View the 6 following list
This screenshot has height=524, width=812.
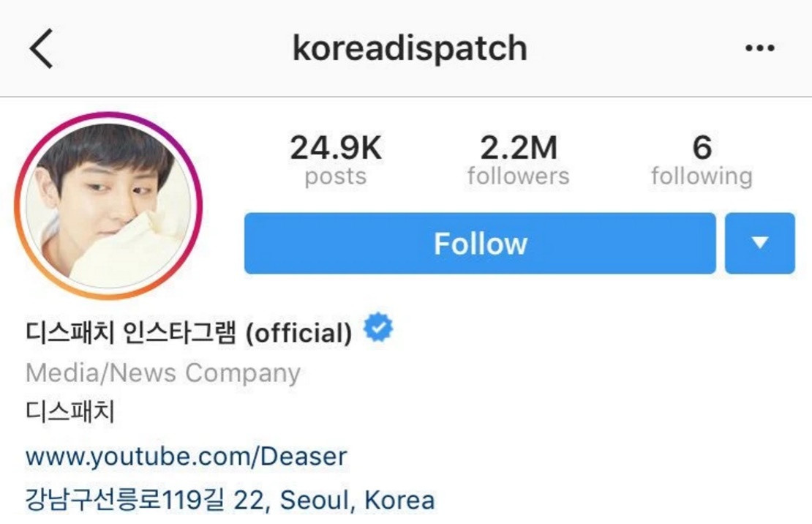point(702,160)
